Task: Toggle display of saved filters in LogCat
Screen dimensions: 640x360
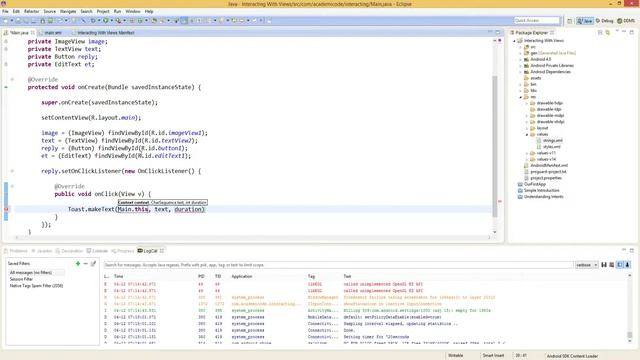Action: pos(620,265)
